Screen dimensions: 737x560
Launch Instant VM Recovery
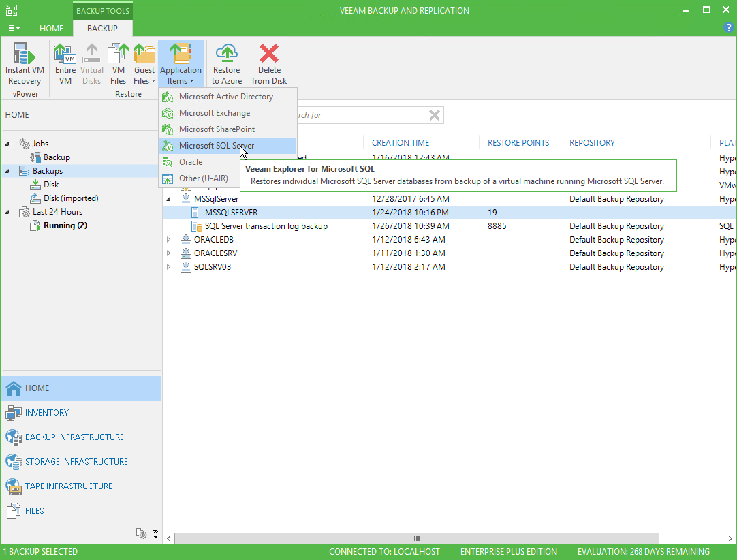tap(25, 64)
